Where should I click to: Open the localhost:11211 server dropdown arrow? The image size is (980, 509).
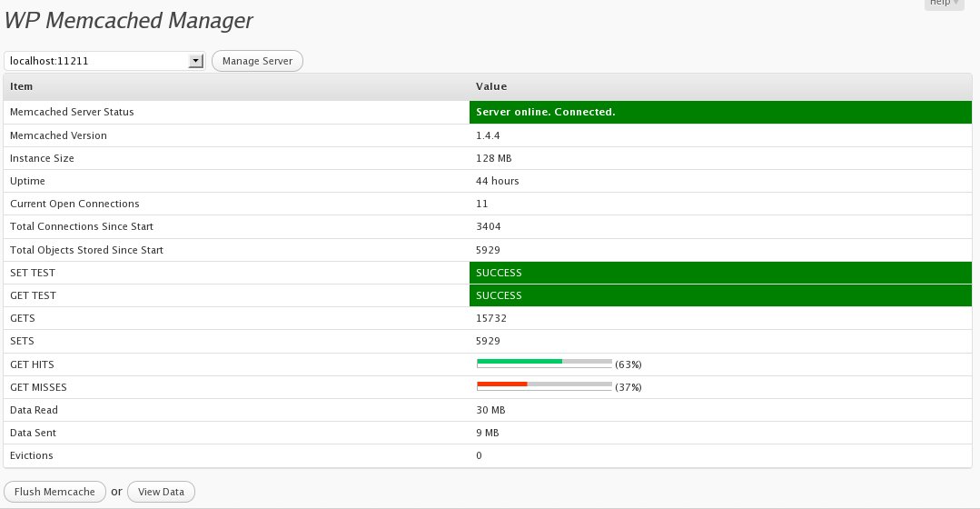tap(196, 61)
